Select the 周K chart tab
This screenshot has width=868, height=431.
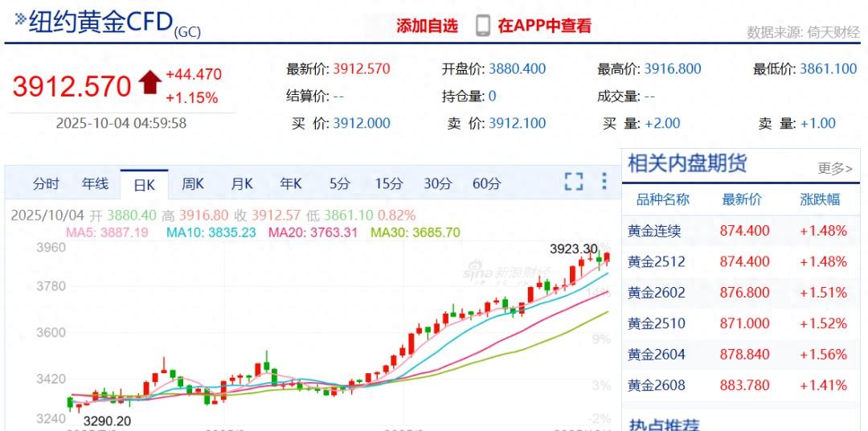tap(193, 184)
